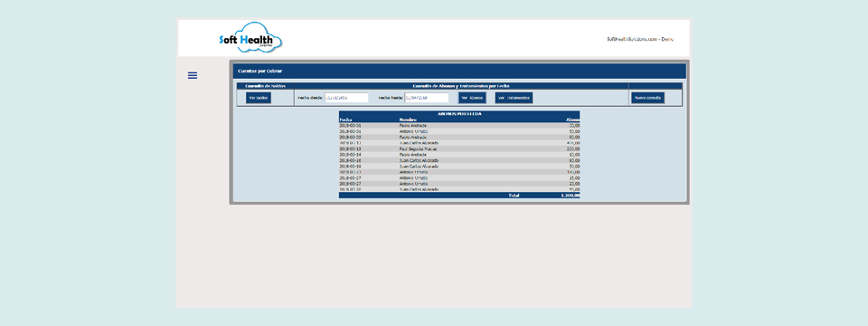This screenshot has width=868, height=326.
Task: Focus the Fecha desde date field
Action: point(346,98)
